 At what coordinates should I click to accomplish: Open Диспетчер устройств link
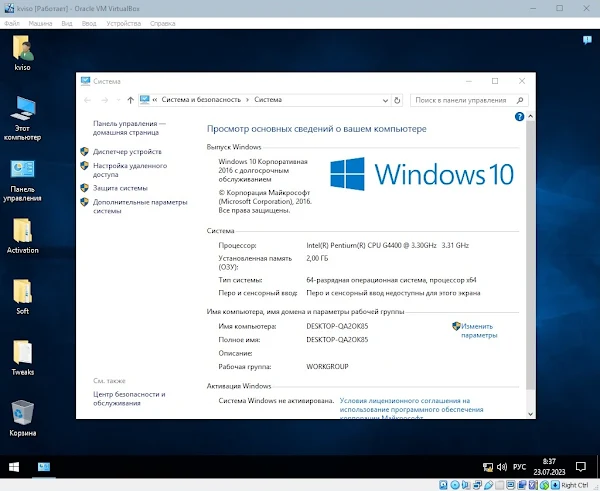point(127,152)
